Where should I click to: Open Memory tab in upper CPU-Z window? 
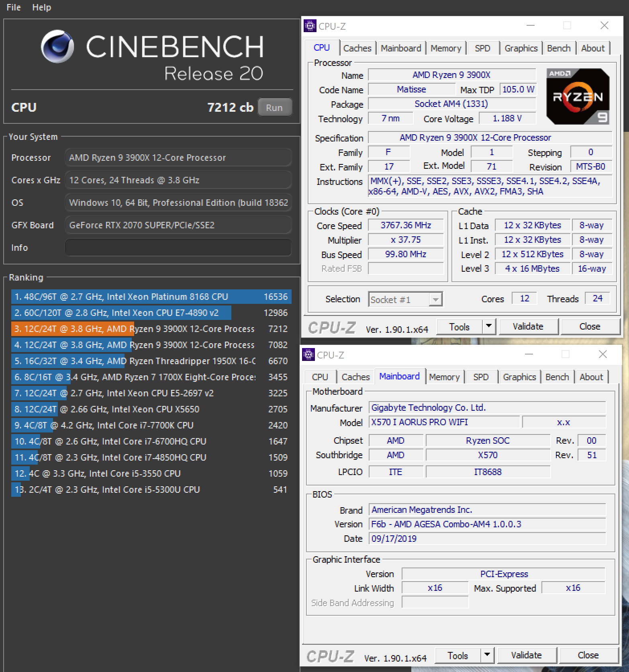coord(446,48)
